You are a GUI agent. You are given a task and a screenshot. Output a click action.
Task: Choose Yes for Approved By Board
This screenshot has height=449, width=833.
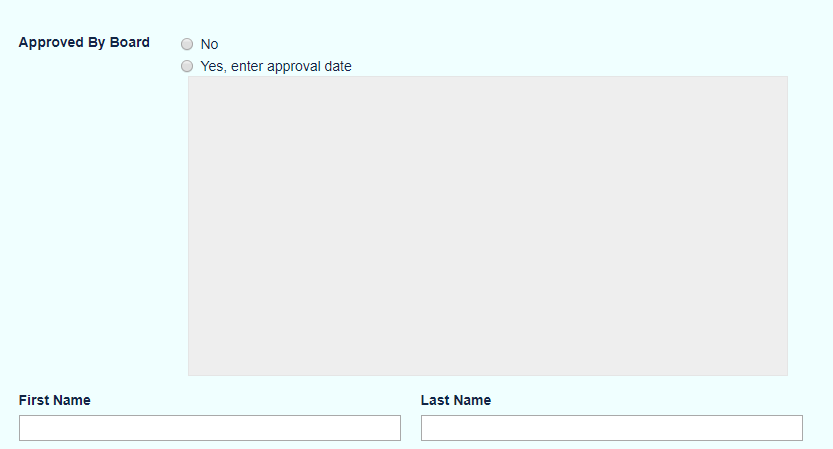186,66
